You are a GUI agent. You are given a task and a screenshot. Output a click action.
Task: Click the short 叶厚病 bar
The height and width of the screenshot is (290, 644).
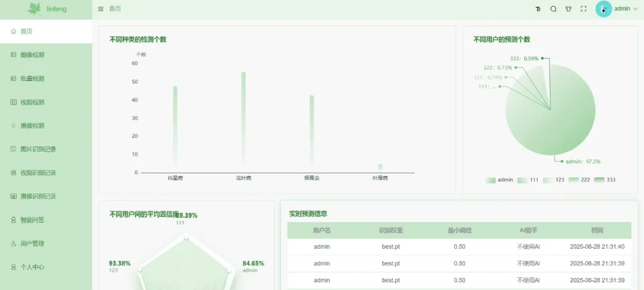380,168
